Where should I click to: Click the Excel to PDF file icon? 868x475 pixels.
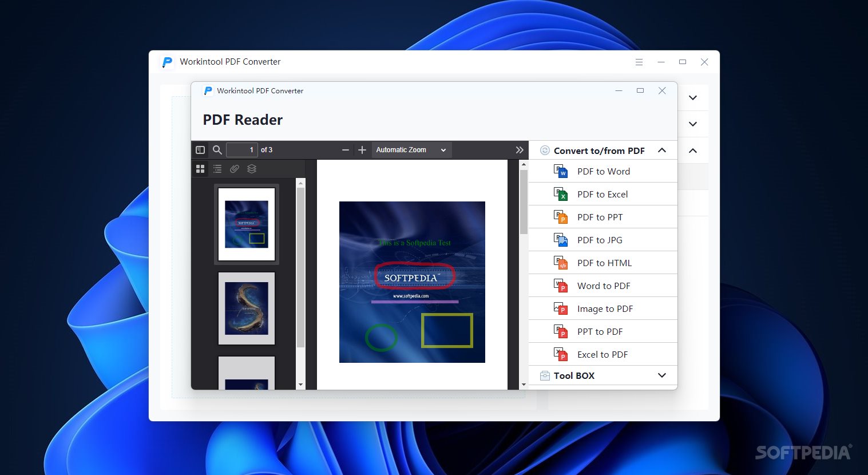coord(561,354)
